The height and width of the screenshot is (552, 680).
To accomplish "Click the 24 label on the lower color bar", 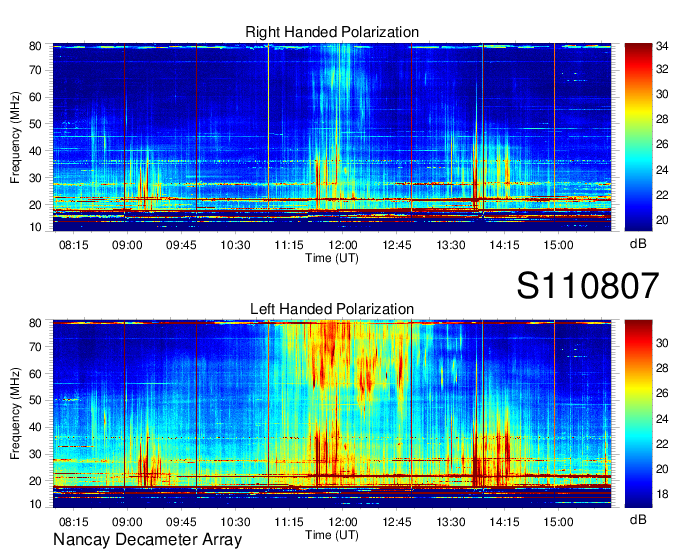I will [662, 419].
